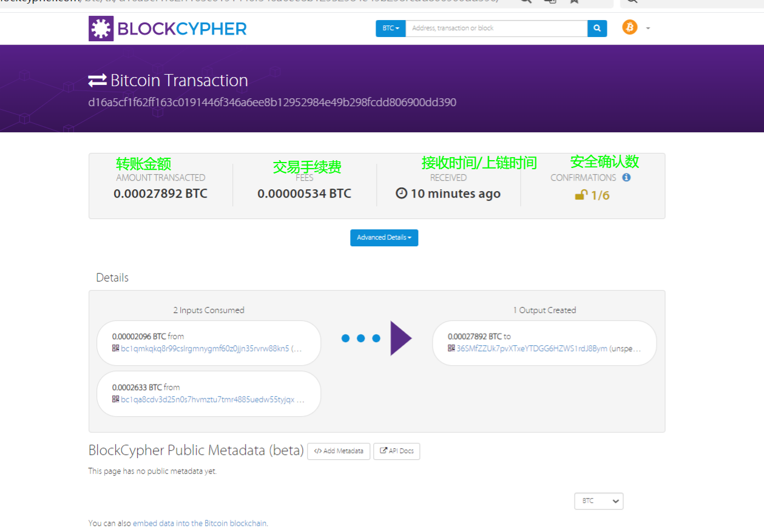The image size is (764, 532).
Task: Open the API Docs button
Action: click(x=397, y=451)
